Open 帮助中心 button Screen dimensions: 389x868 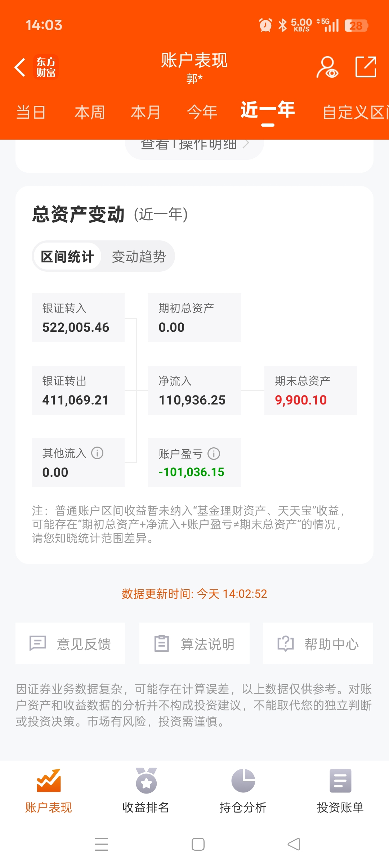(x=318, y=643)
